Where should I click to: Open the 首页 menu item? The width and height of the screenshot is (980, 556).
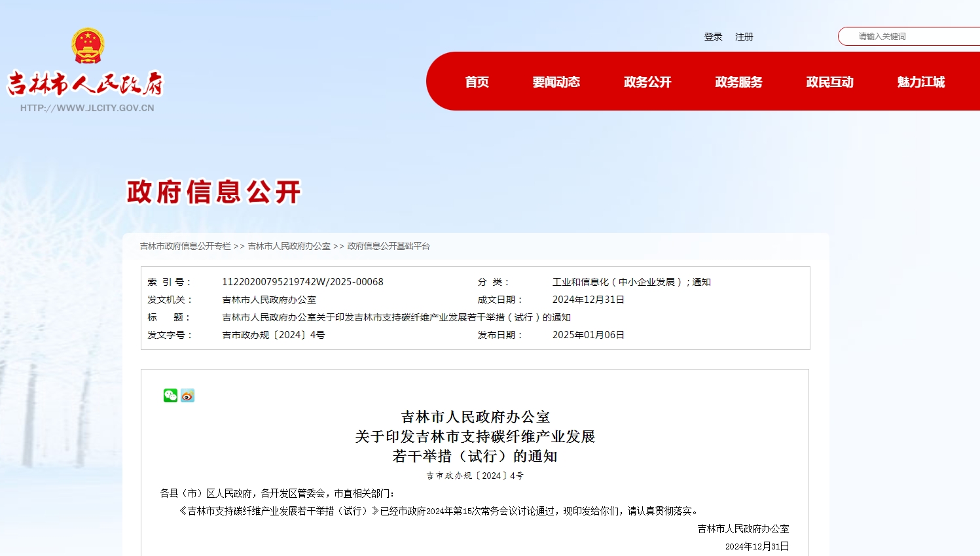click(477, 82)
